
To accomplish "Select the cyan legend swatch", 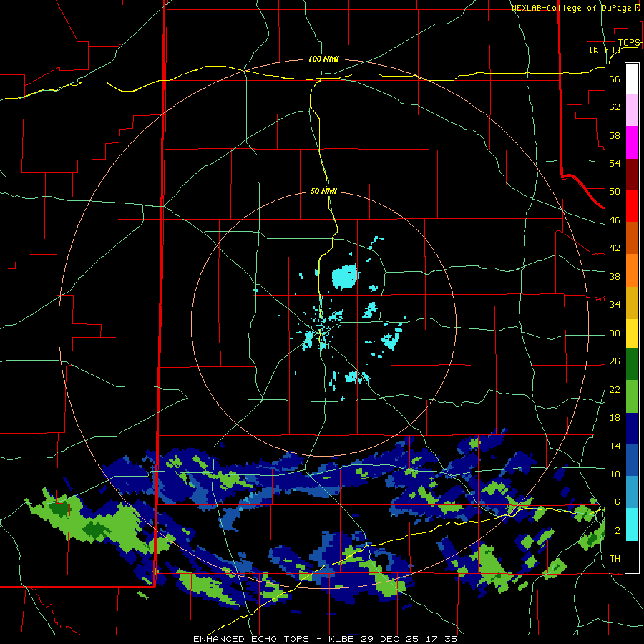I will (632, 525).
